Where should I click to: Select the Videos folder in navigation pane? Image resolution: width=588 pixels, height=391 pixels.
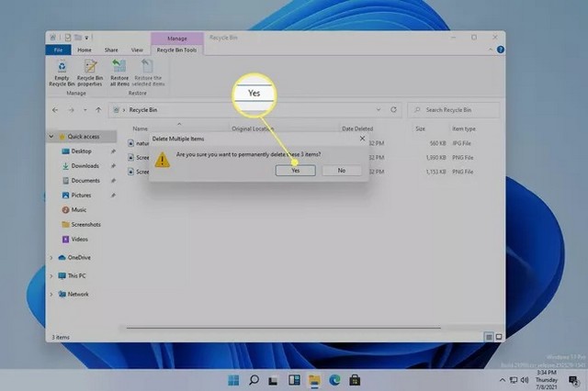tap(79, 239)
